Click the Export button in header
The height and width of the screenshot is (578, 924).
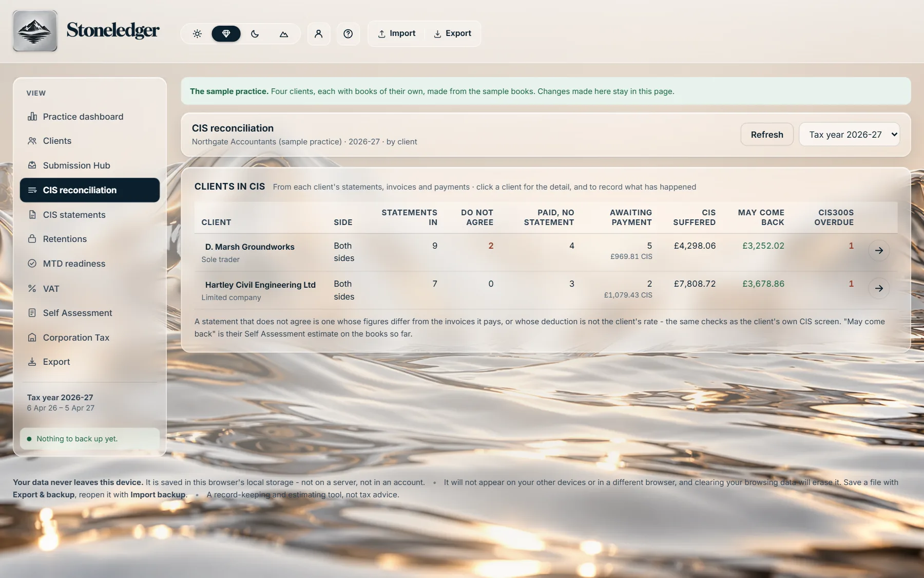pyautogui.click(x=452, y=33)
